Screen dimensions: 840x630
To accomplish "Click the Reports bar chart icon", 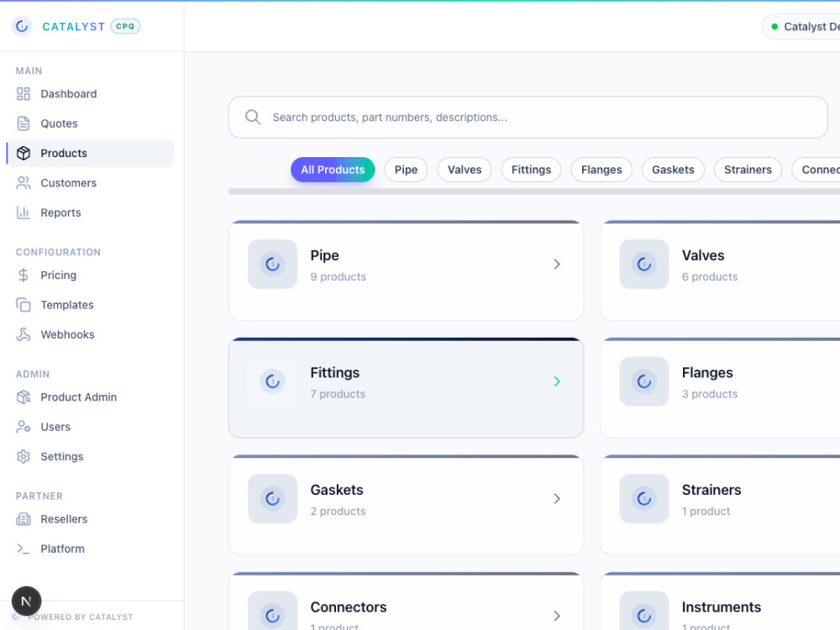I will coord(23,213).
